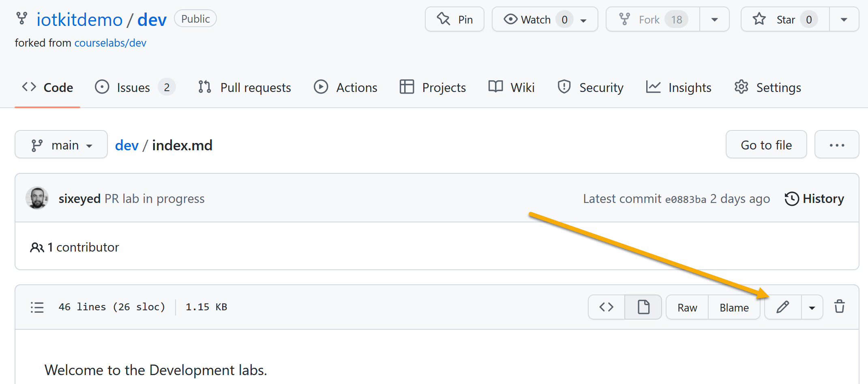Open the Pull requests tab
Image resolution: width=868 pixels, height=384 pixels.
244,87
